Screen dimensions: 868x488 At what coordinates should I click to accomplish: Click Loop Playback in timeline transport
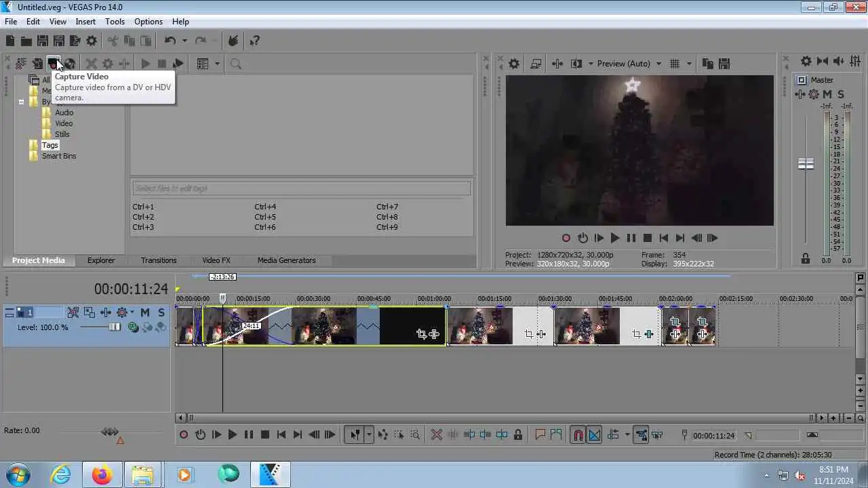pyautogui.click(x=200, y=435)
